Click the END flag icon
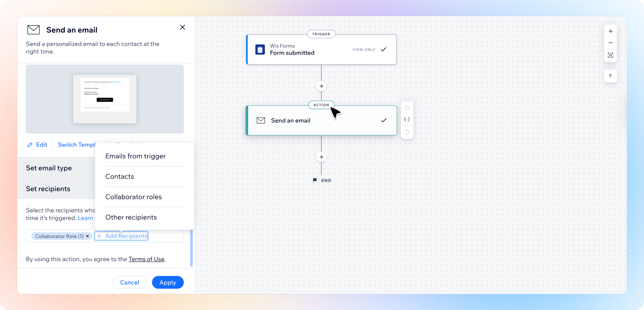Viewport: 644px width, 310px height. [315, 180]
